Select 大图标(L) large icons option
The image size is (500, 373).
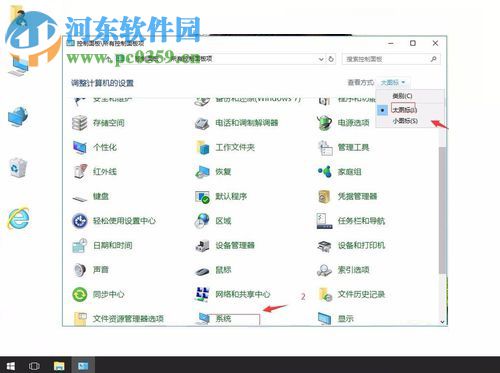(404, 110)
